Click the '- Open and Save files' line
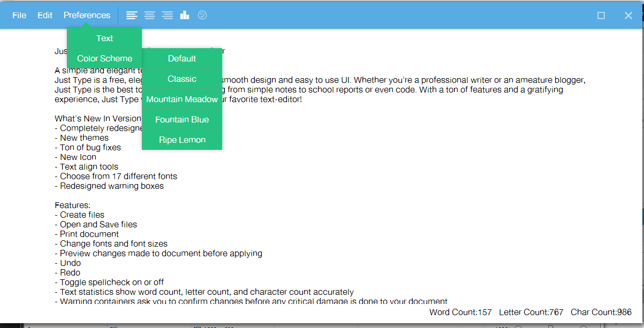Image resolution: width=644 pixels, height=328 pixels. (x=96, y=224)
